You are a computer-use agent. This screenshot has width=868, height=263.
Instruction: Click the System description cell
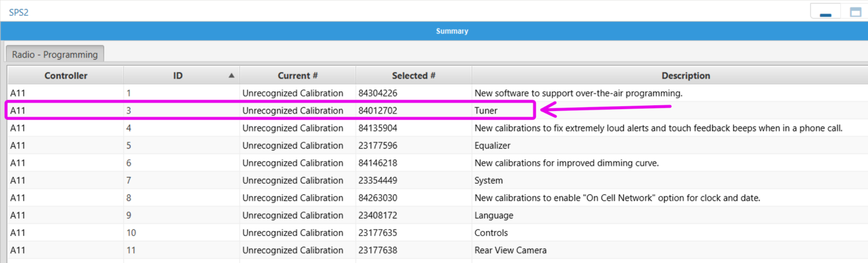tap(670, 180)
